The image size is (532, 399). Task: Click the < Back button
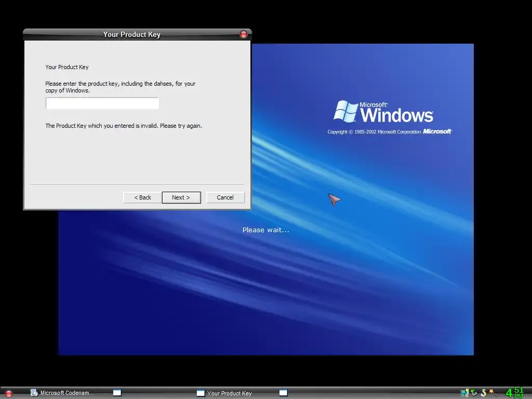pyautogui.click(x=142, y=197)
